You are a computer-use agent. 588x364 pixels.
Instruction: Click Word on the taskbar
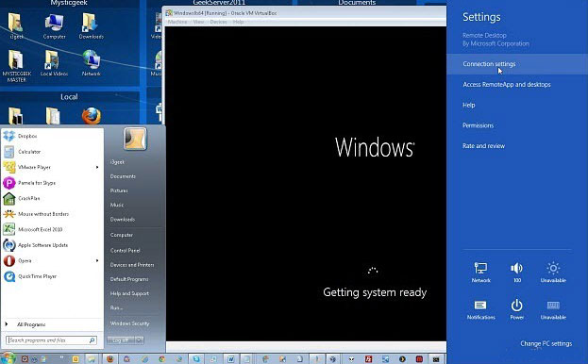(x=230, y=359)
